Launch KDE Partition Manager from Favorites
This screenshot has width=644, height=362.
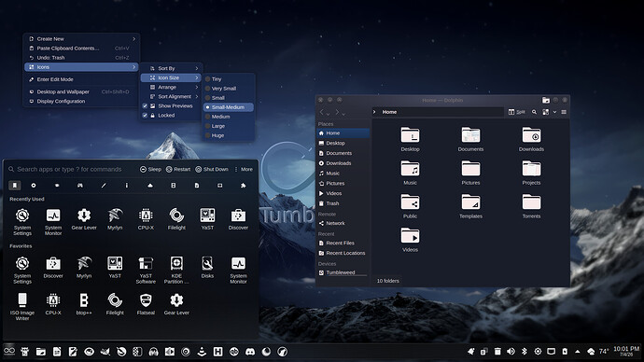(x=176, y=270)
